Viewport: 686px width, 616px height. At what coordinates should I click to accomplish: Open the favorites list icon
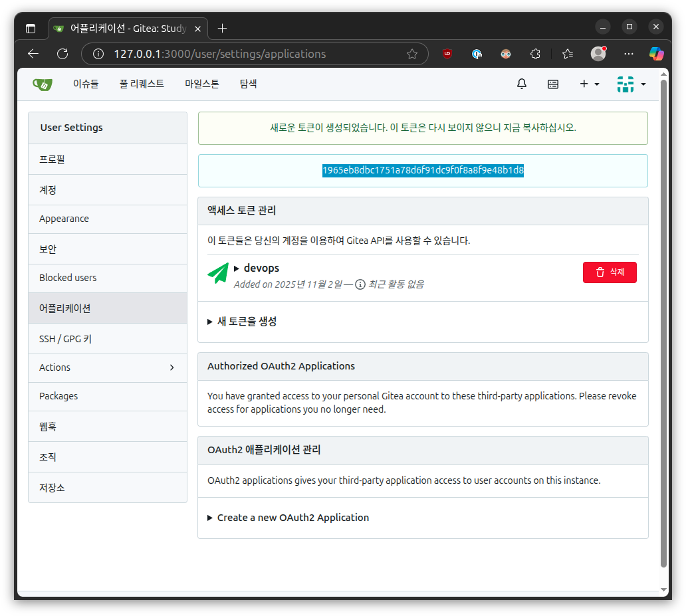click(x=568, y=54)
